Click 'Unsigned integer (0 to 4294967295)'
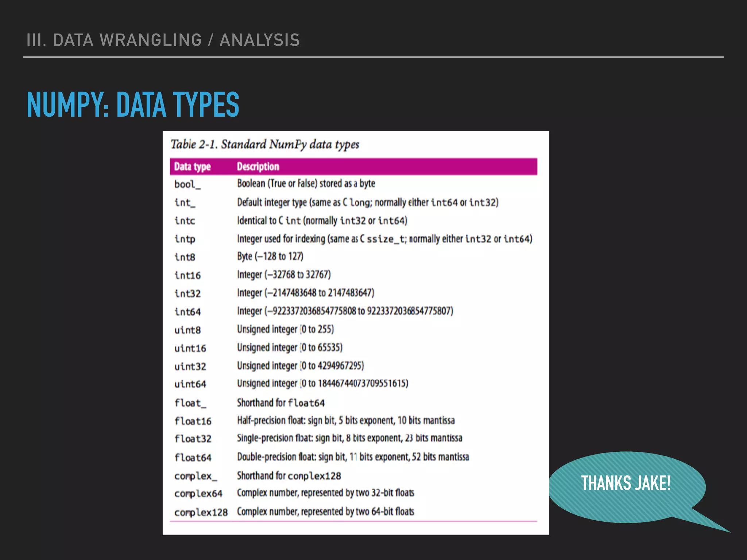 coord(301,366)
